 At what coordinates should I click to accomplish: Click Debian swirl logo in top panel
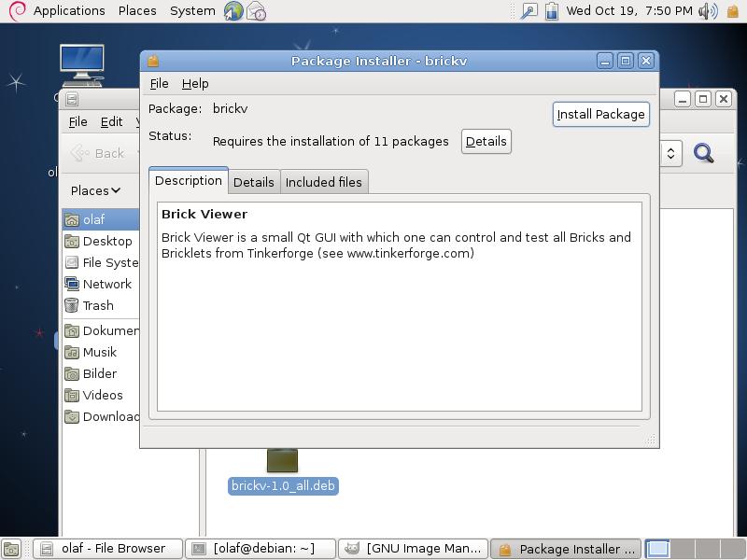17,11
